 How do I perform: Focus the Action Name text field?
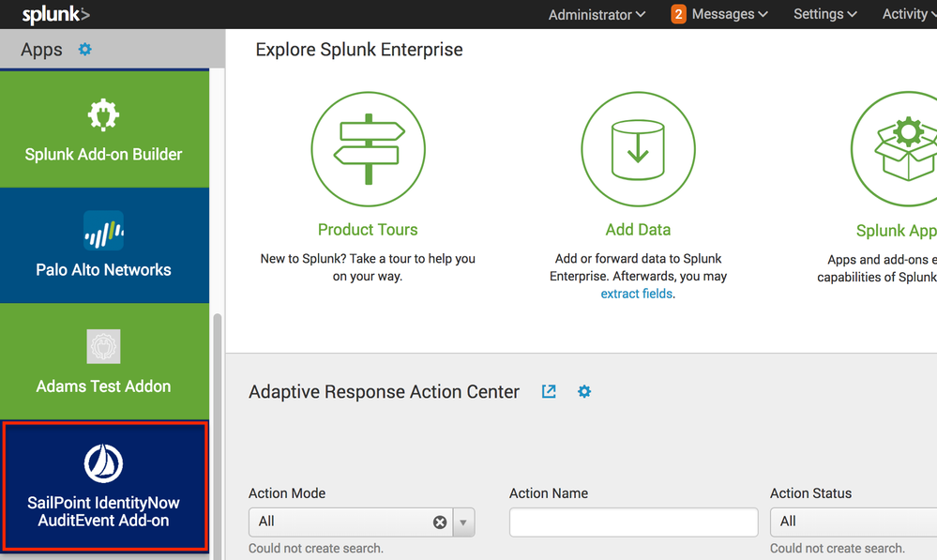coord(633,522)
